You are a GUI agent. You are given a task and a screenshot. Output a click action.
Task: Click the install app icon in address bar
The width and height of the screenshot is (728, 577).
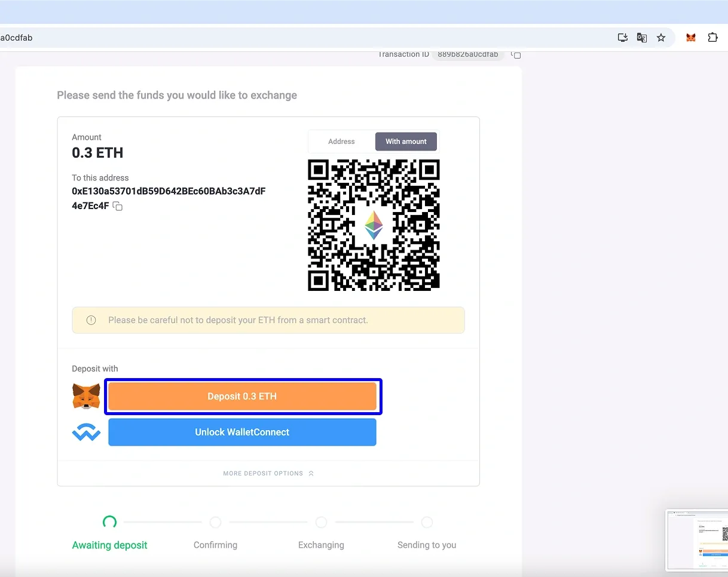pyautogui.click(x=623, y=38)
